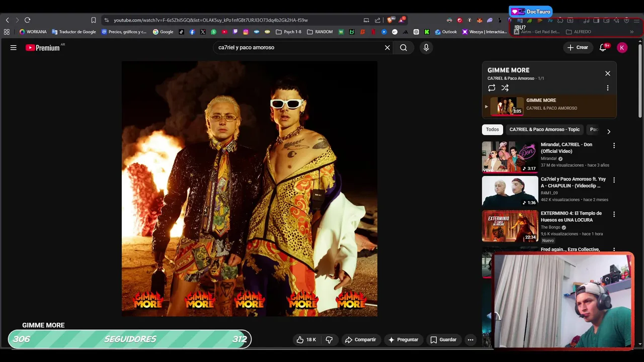Open the Facebook bookmark icon
Image resolution: width=644 pixels, height=362 pixels.
pyautogui.click(x=192, y=32)
